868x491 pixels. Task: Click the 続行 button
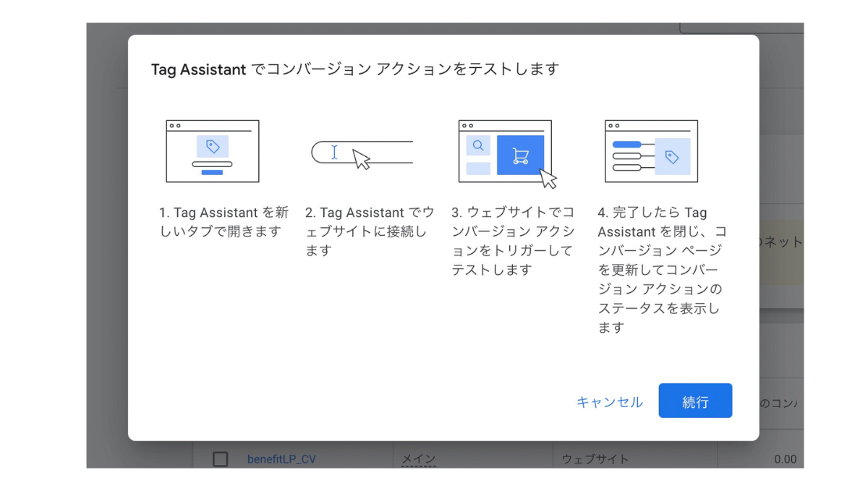pyautogui.click(x=695, y=401)
